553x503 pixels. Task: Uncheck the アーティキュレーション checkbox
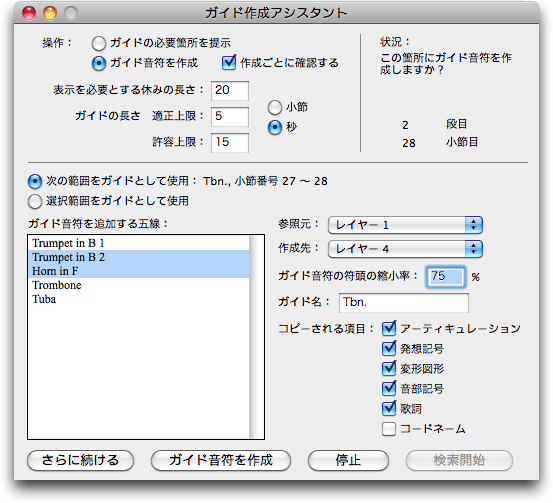pos(389,329)
